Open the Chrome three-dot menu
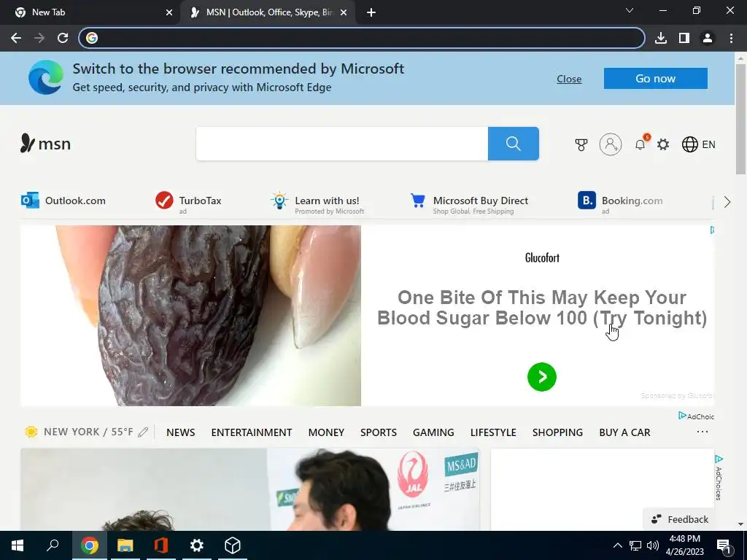The width and height of the screenshot is (747, 560). (731, 38)
